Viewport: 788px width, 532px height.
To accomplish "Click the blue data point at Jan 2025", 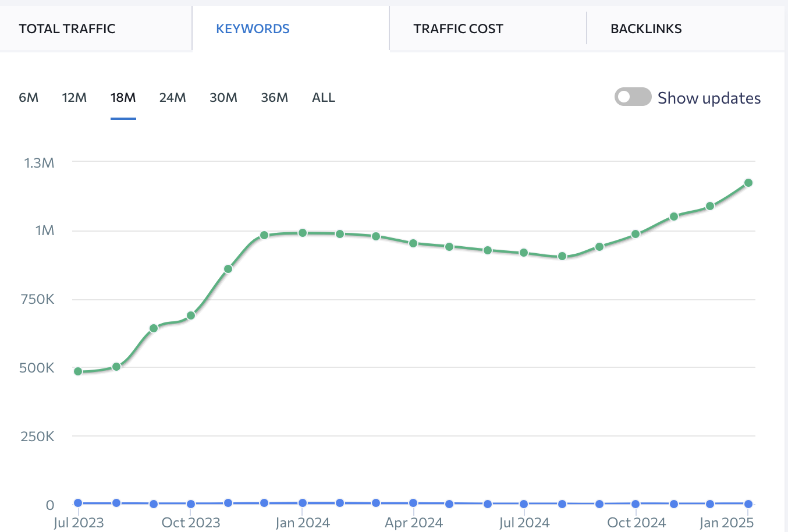I will coord(748,504).
